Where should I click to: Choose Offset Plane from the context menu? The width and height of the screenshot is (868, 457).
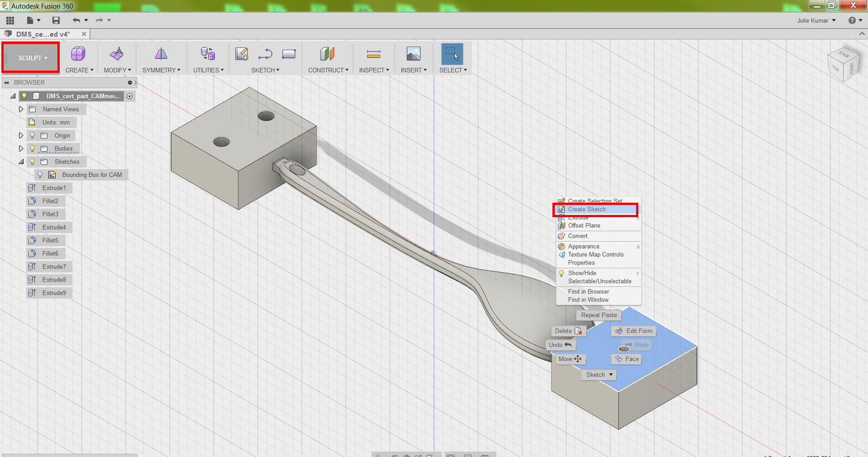click(x=598, y=225)
